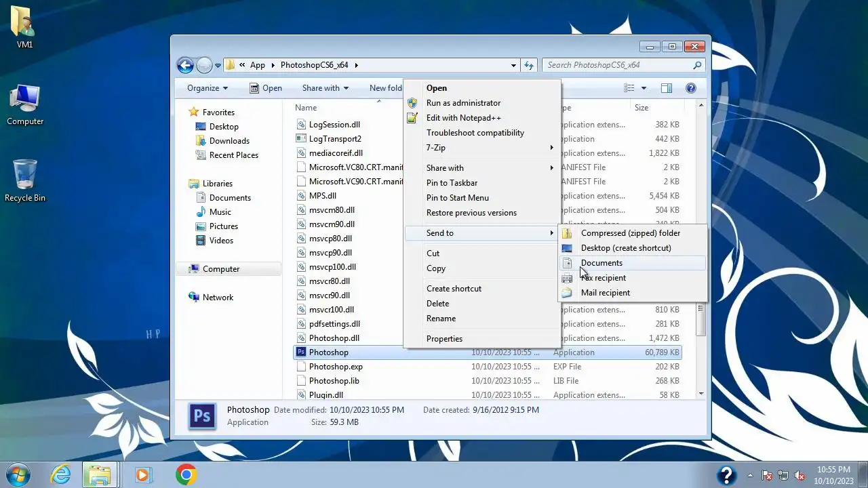The height and width of the screenshot is (488, 868).
Task: Click the volume muted tray icon
Action: tap(800, 475)
